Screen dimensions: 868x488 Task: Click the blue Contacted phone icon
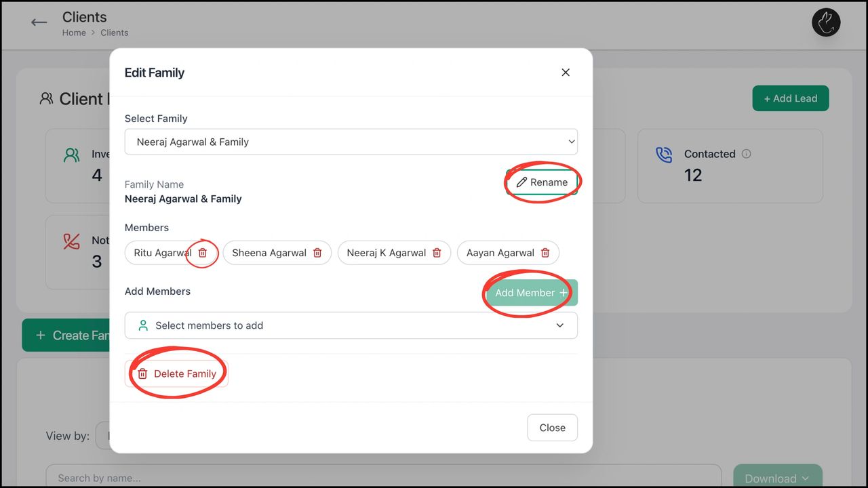[x=664, y=155]
